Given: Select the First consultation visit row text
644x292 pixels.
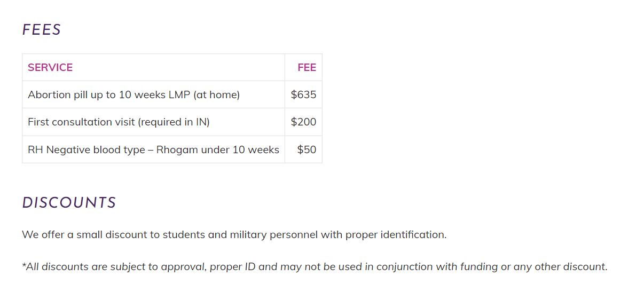Looking at the screenshot, I should tap(119, 122).
